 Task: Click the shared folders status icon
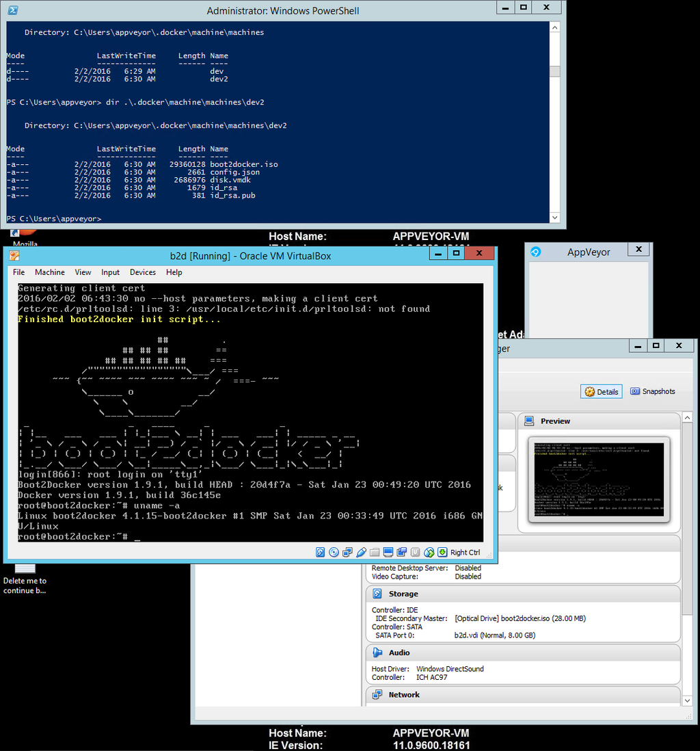(x=375, y=552)
